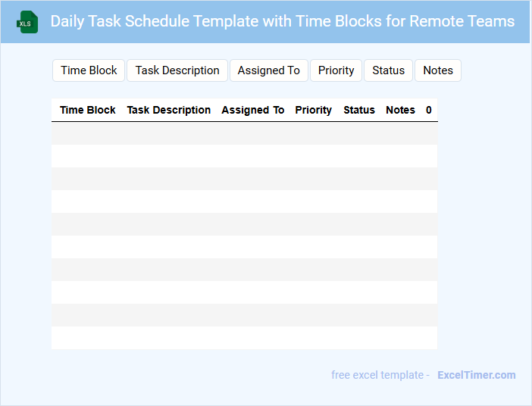Viewport: 532px width, 406px height.
Task: Click the Task Description column header
Action: pos(169,110)
